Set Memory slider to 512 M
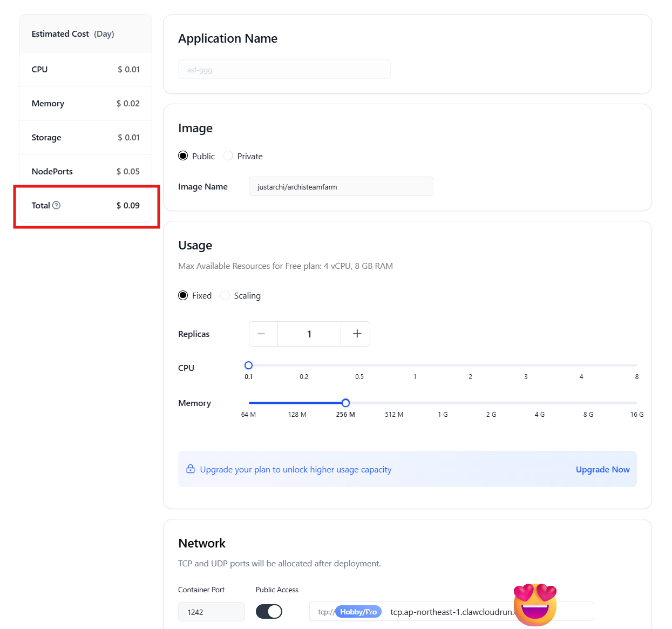Image resolution: width=672 pixels, height=629 pixels. point(394,403)
